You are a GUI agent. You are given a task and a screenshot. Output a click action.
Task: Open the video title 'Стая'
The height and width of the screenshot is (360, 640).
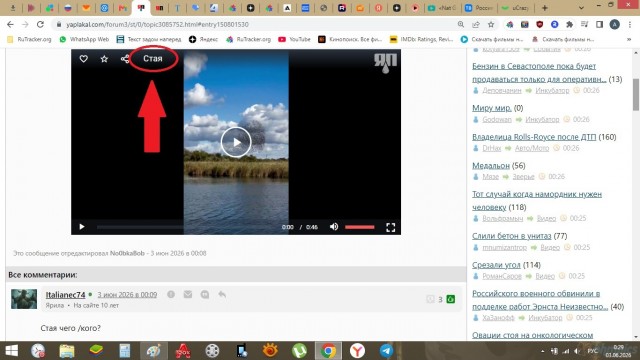click(x=153, y=59)
